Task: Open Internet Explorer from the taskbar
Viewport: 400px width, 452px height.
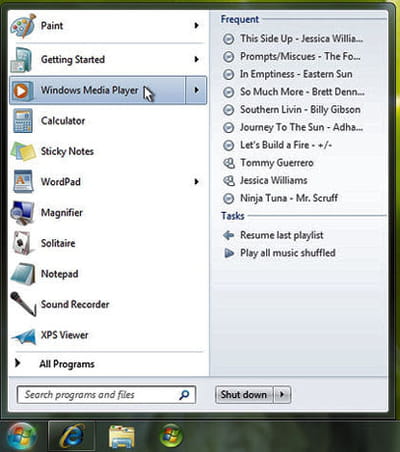Action: [72, 435]
